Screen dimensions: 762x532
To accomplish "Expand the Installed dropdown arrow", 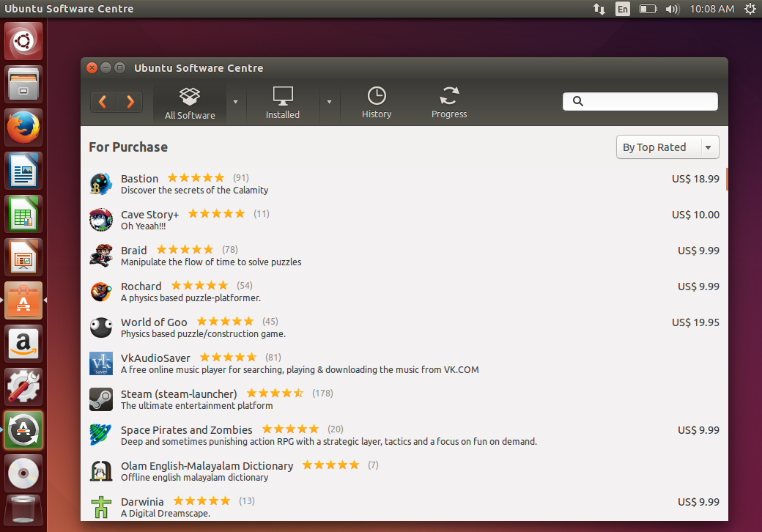I will (x=329, y=102).
